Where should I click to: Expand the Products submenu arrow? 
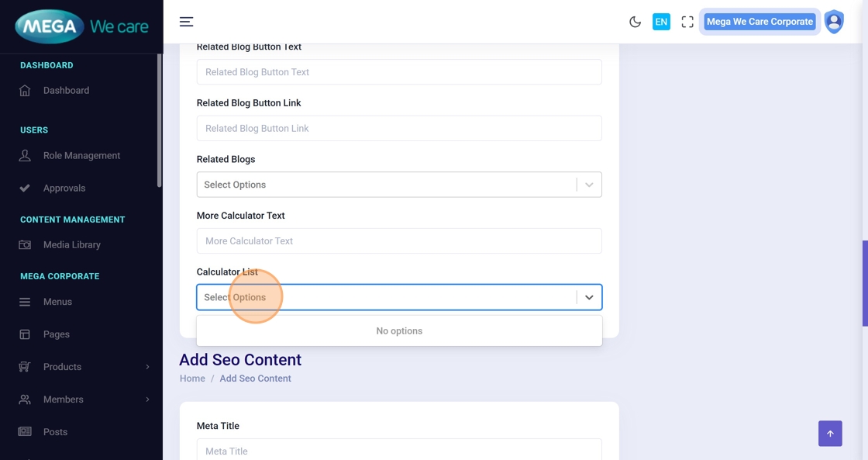(x=147, y=367)
